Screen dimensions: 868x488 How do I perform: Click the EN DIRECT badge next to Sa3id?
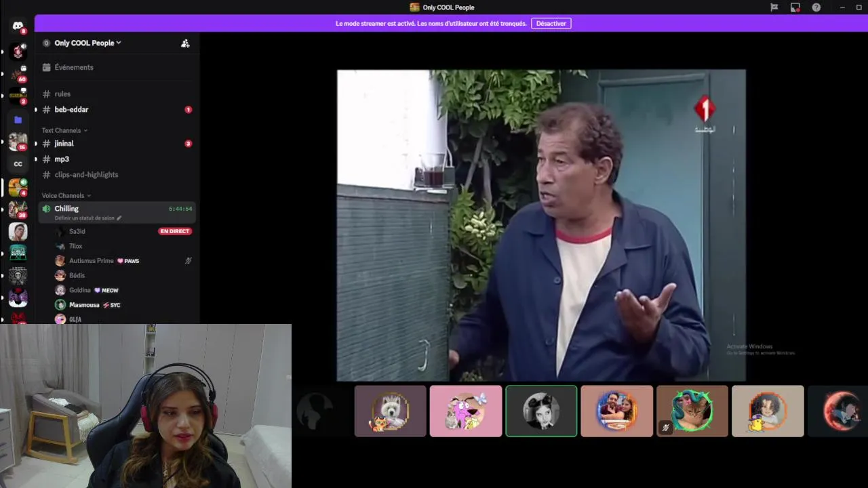tap(175, 232)
